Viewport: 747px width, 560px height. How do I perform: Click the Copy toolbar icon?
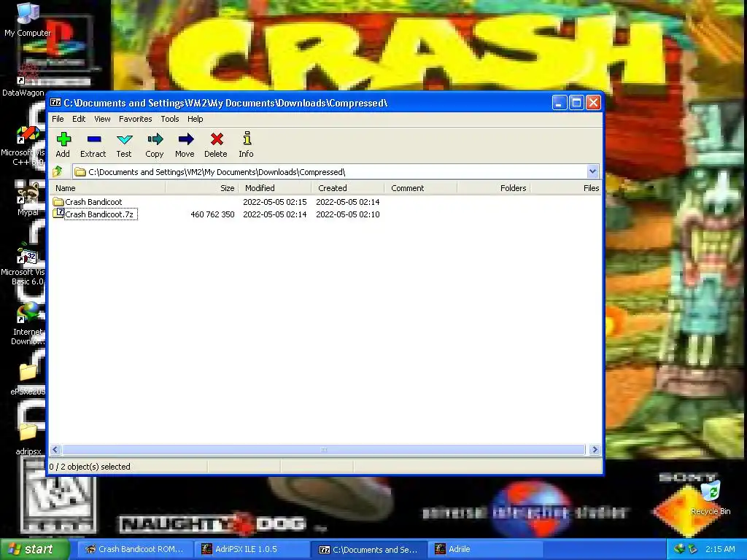155,139
